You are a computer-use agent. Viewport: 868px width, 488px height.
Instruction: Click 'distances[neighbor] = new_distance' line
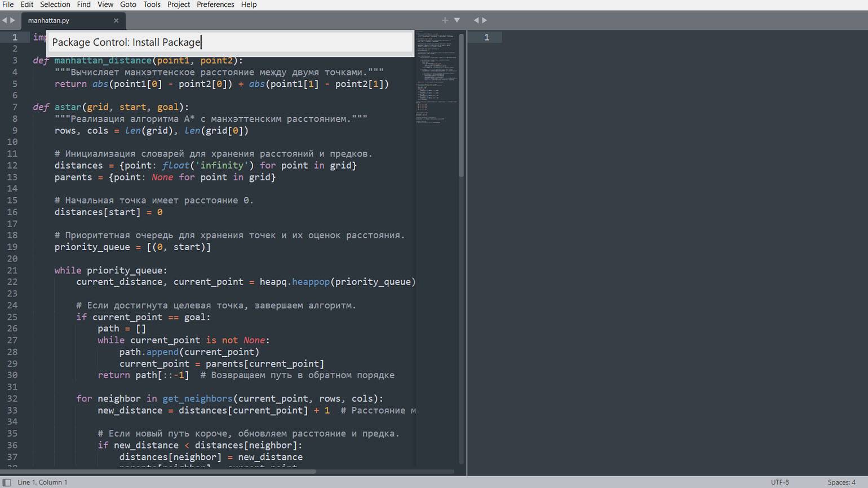pyautogui.click(x=211, y=457)
